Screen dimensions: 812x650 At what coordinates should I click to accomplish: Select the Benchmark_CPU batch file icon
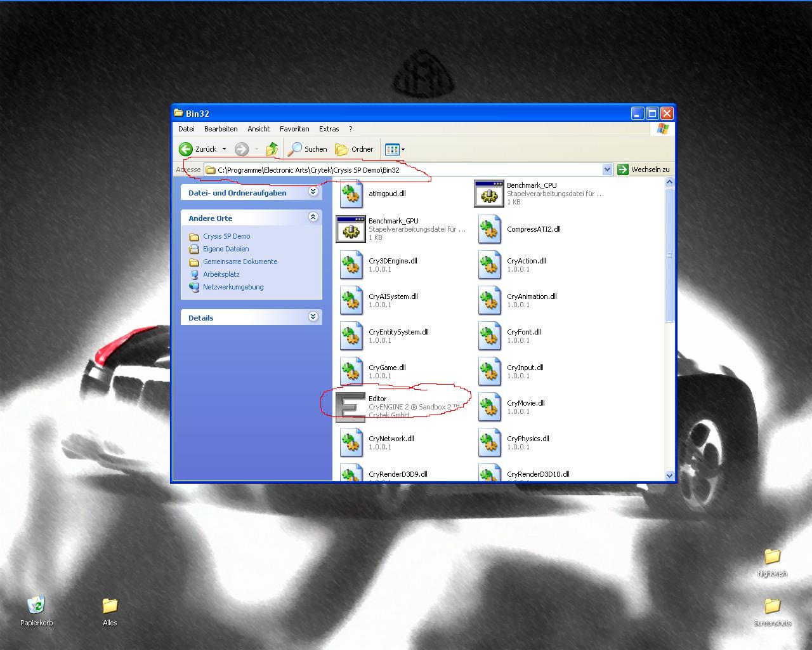(489, 194)
